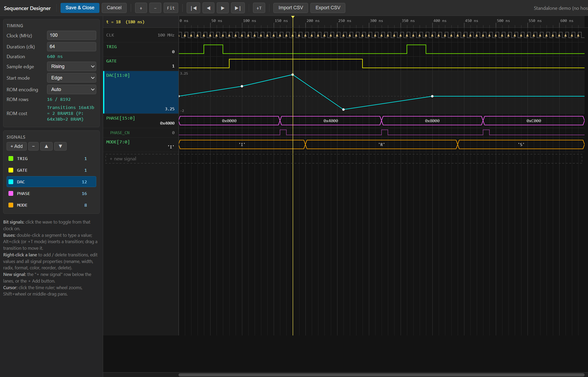Click the ROM rows value 16 / 8192

pos(59,100)
